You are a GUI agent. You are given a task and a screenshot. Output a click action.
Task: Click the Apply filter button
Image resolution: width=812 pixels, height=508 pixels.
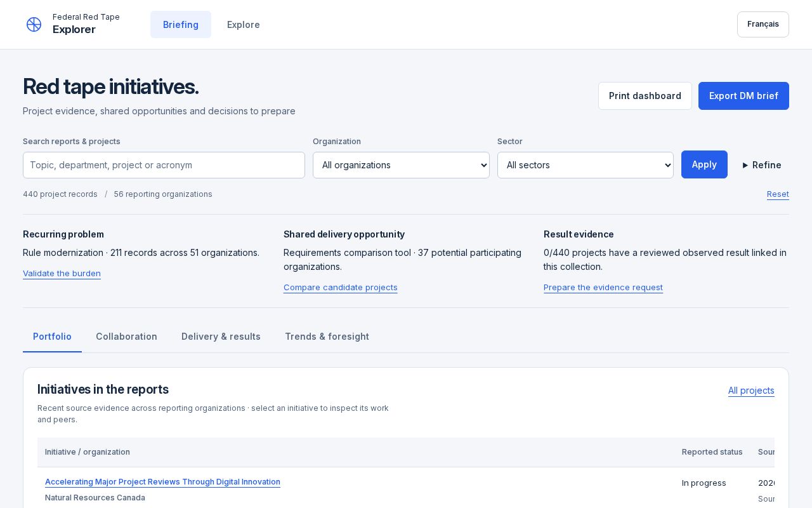click(704, 164)
